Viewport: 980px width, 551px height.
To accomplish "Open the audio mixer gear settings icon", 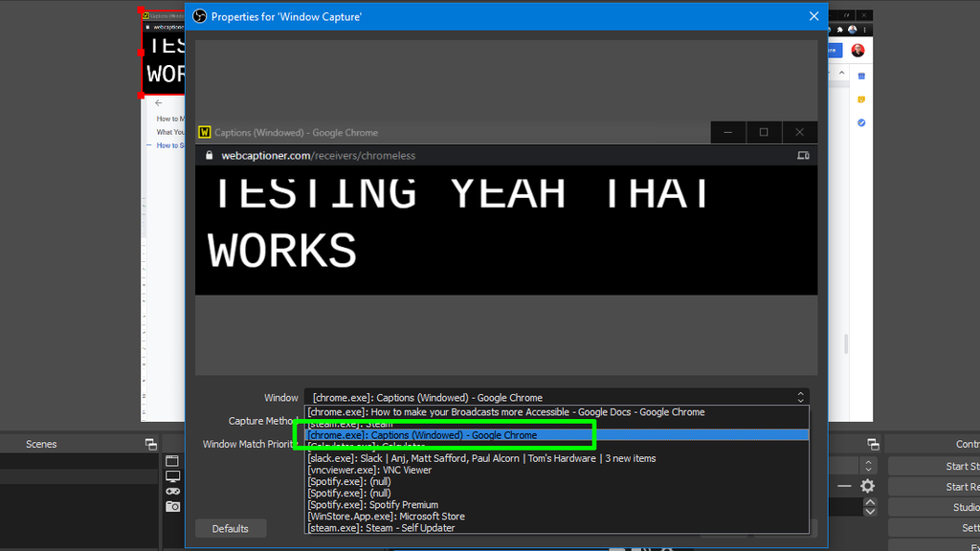I will [867, 486].
